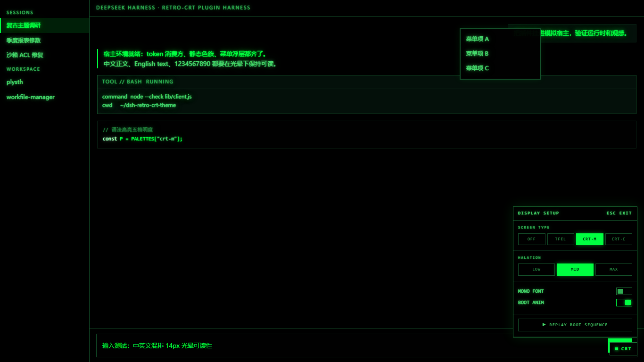Click the cwd ~/dsh-retro-crt-theme line
The image size is (644, 362).
pyautogui.click(x=139, y=105)
